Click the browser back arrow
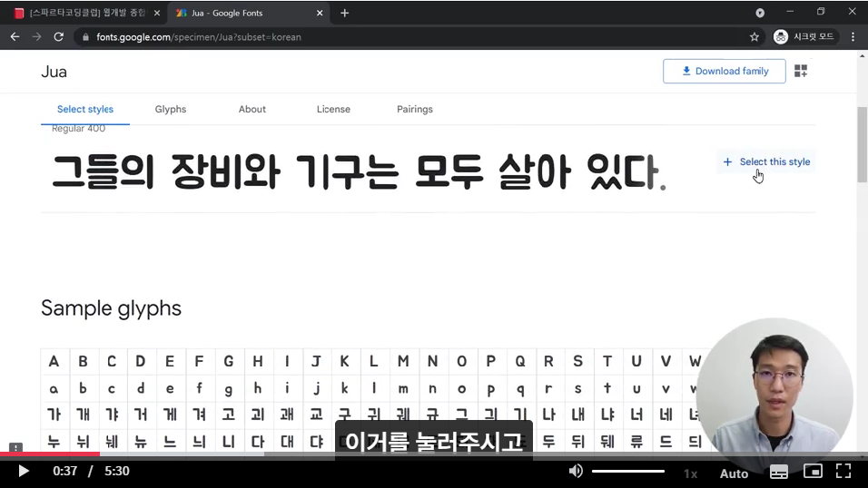This screenshot has height=488, width=868. [15, 37]
